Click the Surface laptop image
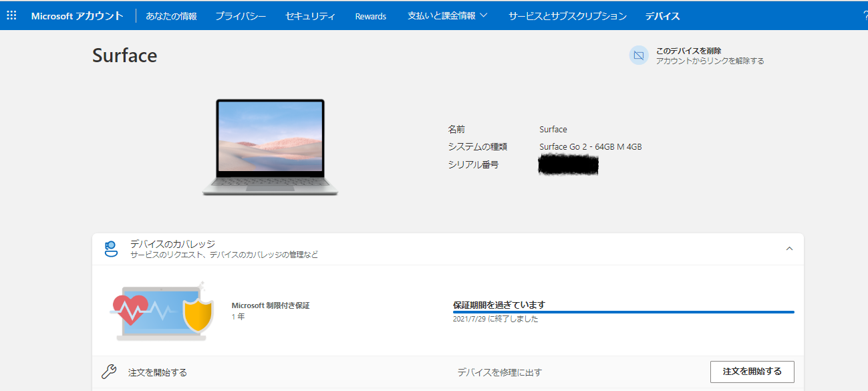 click(x=270, y=147)
